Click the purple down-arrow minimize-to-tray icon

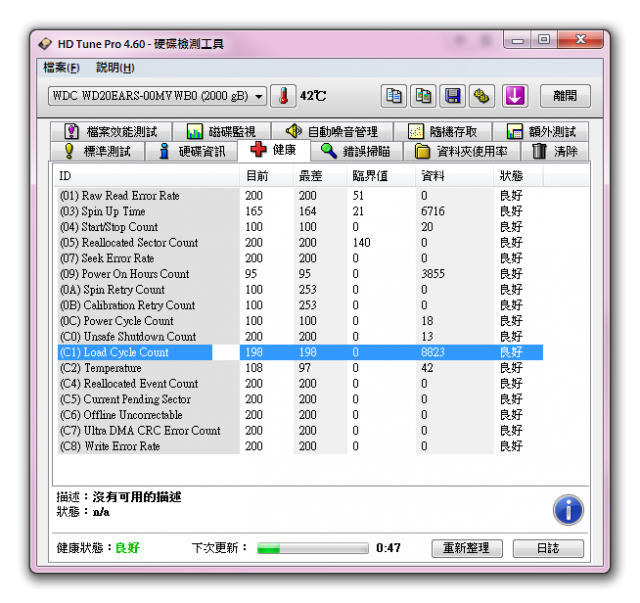(515, 96)
